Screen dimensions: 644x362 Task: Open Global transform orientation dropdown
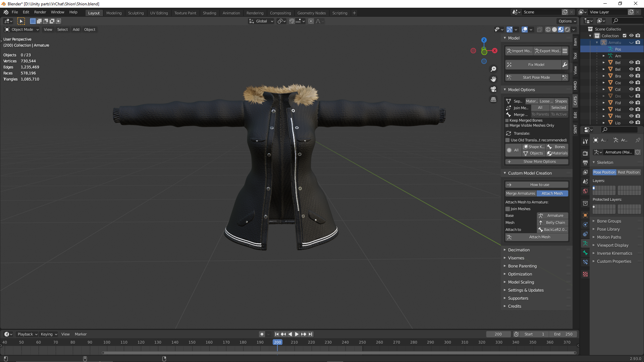(261, 21)
